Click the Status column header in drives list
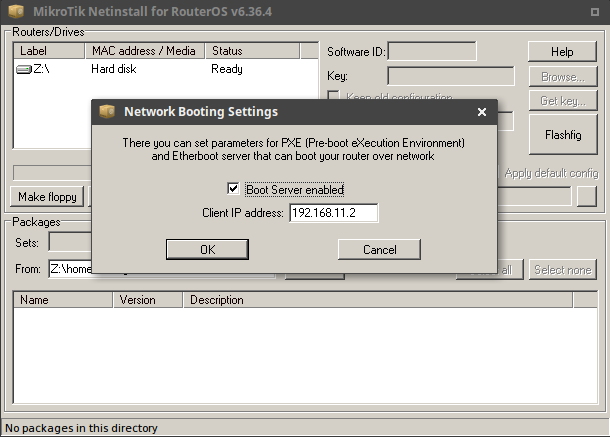610x437 pixels. [x=252, y=51]
